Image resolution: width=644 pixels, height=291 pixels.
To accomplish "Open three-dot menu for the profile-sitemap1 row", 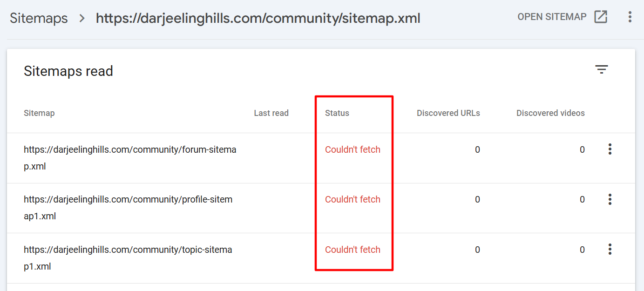I will click(610, 199).
